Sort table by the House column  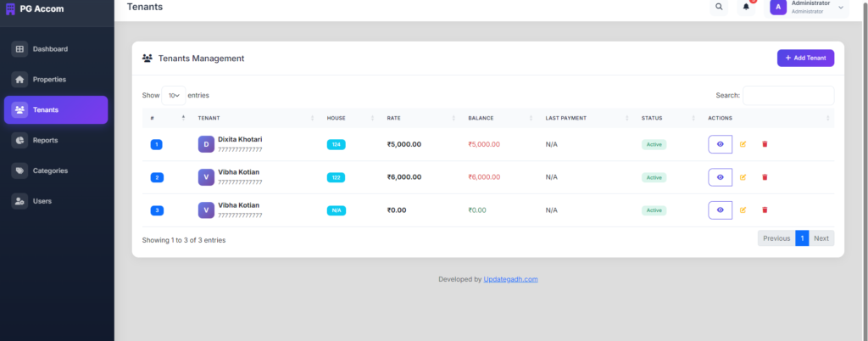point(350,118)
